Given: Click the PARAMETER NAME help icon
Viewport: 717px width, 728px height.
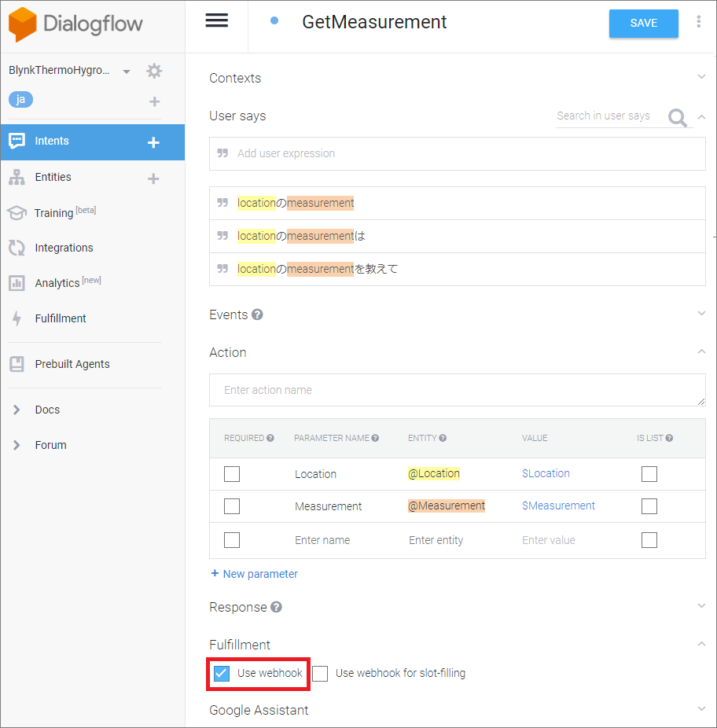Looking at the screenshot, I should 375,438.
